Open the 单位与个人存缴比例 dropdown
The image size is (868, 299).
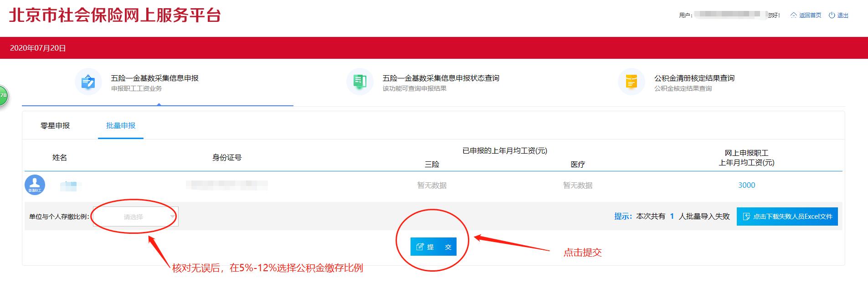[x=136, y=217]
